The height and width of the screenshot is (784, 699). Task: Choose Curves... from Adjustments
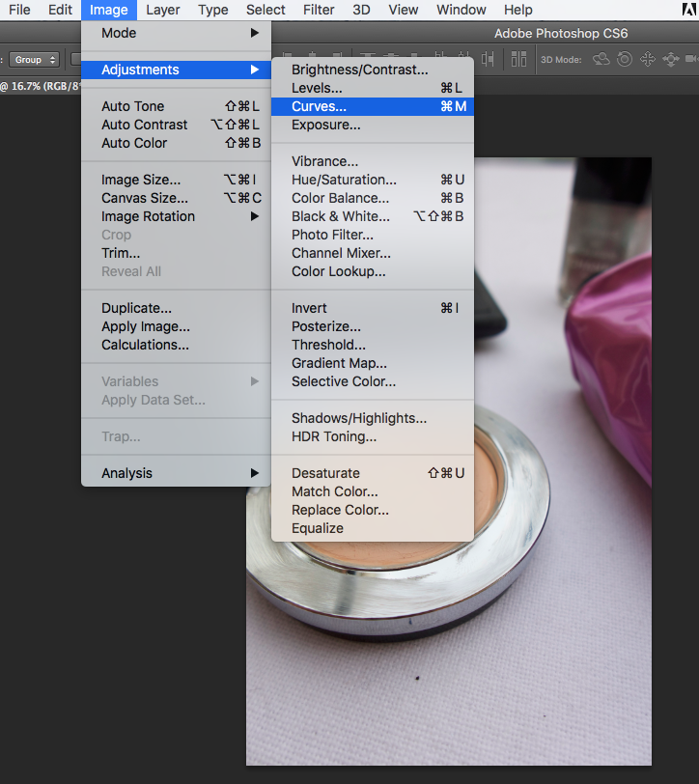click(x=373, y=106)
